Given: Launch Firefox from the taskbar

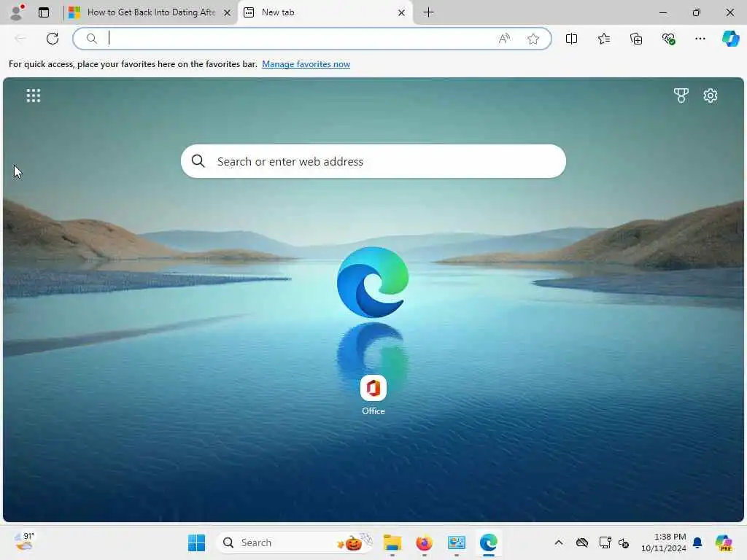Looking at the screenshot, I should coord(424,542).
